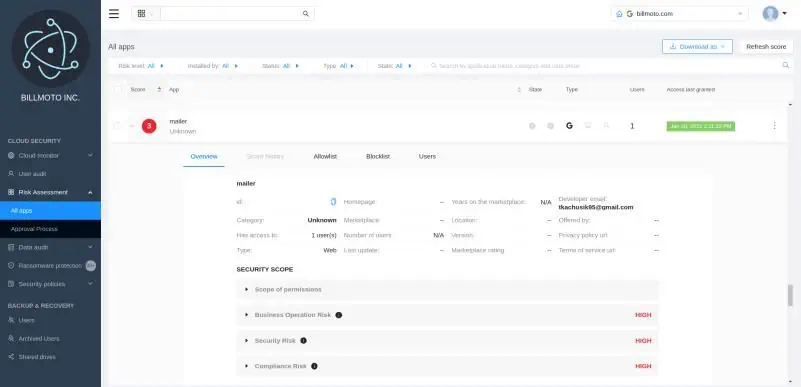This screenshot has height=387, width=801.
Task: Click the green access last granted date badge
Action: [x=700, y=126]
